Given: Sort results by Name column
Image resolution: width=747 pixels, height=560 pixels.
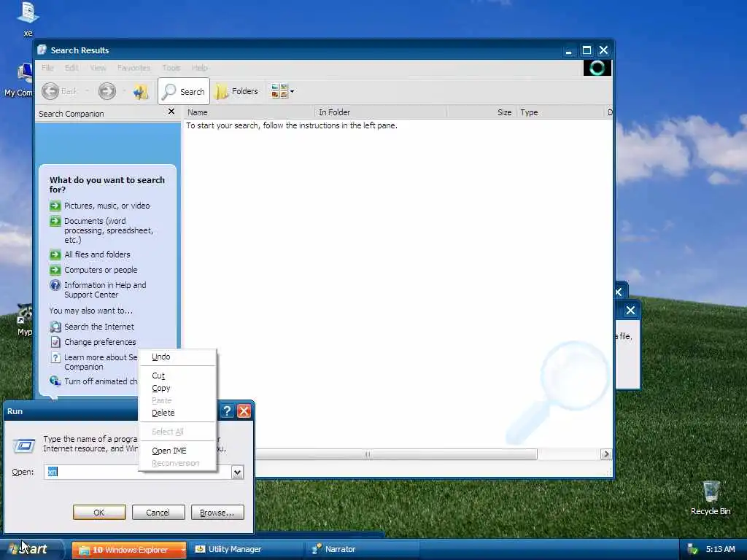Looking at the screenshot, I should (x=249, y=112).
